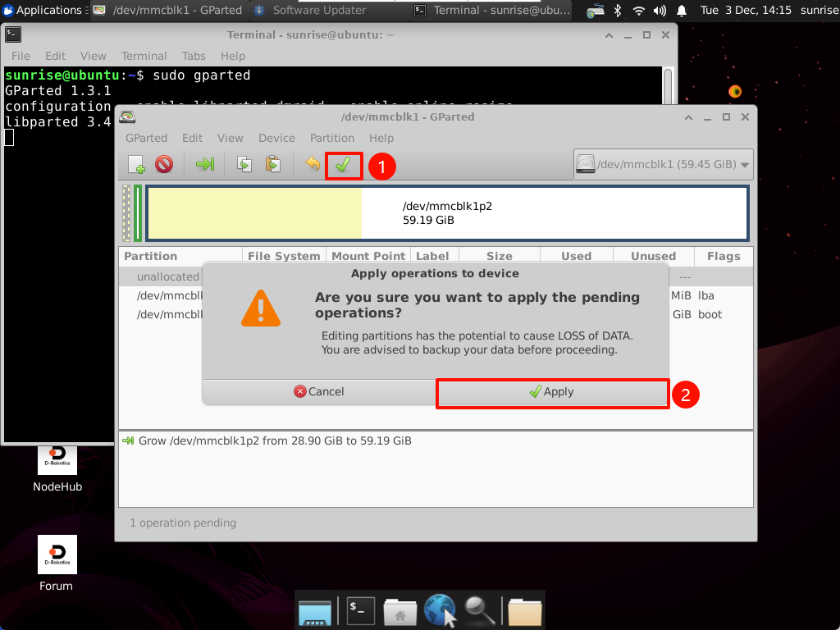Select the unallocated partition row
840x630 pixels.
click(x=436, y=276)
